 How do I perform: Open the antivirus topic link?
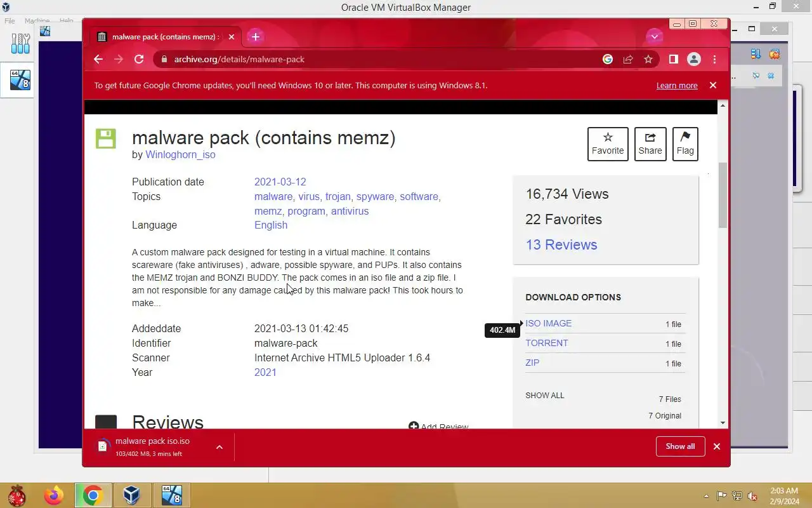click(350, 211)
